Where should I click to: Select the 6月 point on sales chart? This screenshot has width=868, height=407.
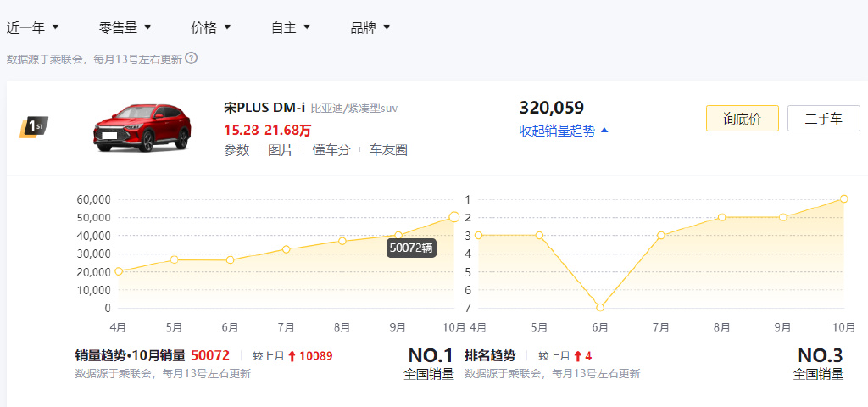point(231,259)
